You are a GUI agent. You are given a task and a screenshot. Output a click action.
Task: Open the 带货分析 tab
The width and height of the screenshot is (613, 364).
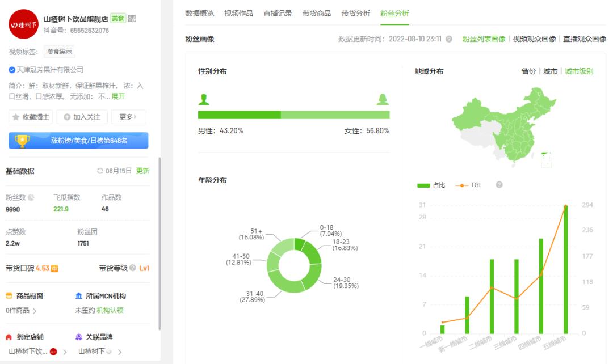[x=358, y=13]
